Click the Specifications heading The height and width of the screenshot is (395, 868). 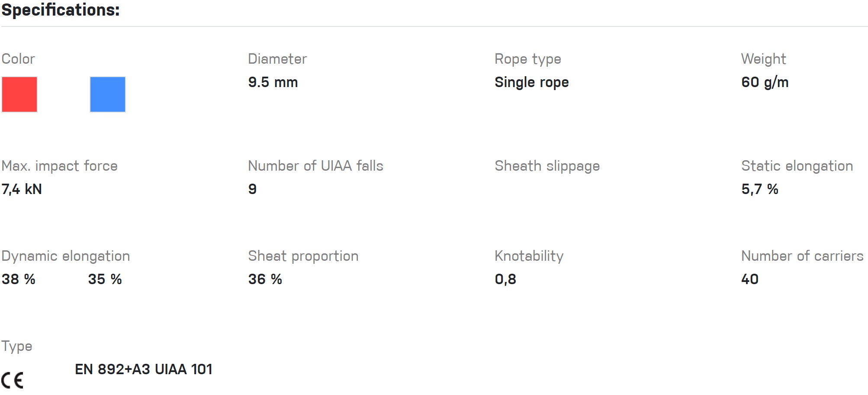[x=61, y=10]
